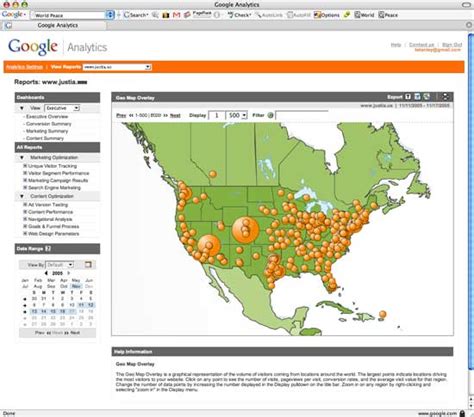This screenshot has height=417, width=474.
Task: Collapse the Content Optimization section
Action: [22, 196]
